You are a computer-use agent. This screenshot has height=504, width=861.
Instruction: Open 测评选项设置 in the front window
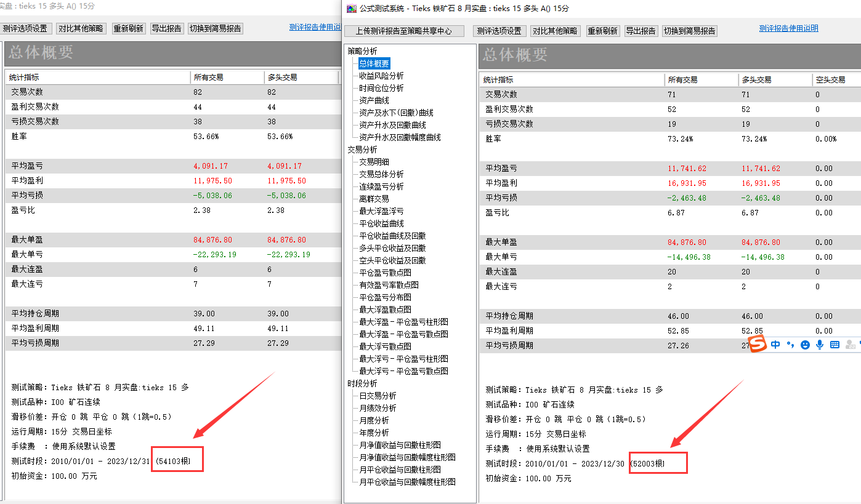click(499, 31)
